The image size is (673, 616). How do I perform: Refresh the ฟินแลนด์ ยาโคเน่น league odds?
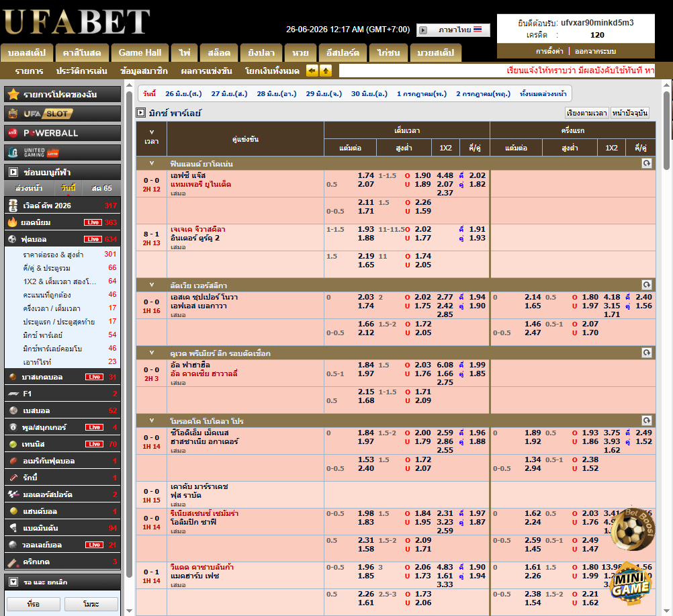[646, 163]
